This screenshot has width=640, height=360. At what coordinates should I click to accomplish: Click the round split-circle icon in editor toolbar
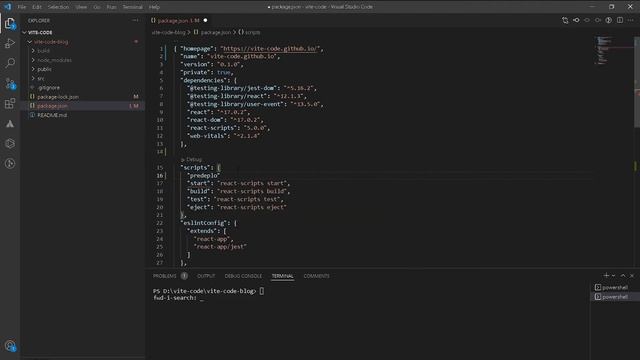coord(609,20)
